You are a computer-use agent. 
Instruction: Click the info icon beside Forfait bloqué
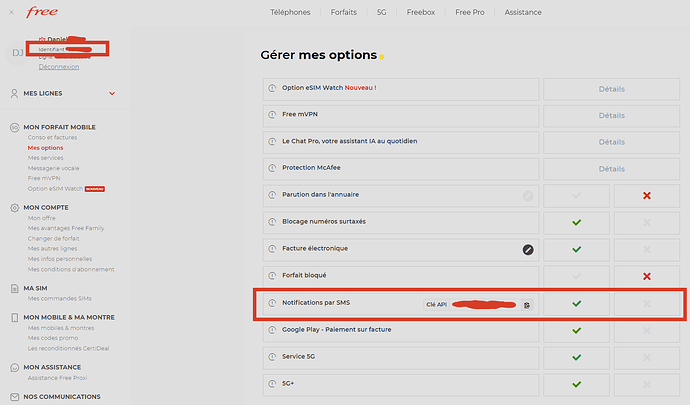coord(272,276)
